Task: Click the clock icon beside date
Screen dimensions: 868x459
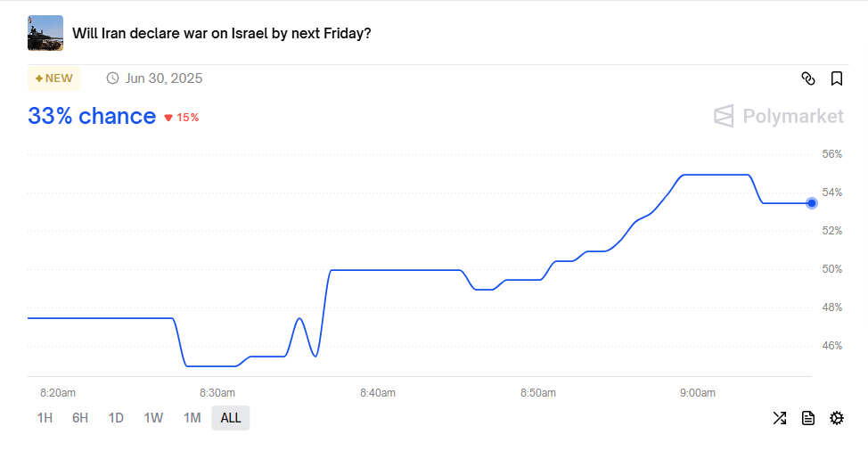Action: pyautogui.click(x=112, y=78)
